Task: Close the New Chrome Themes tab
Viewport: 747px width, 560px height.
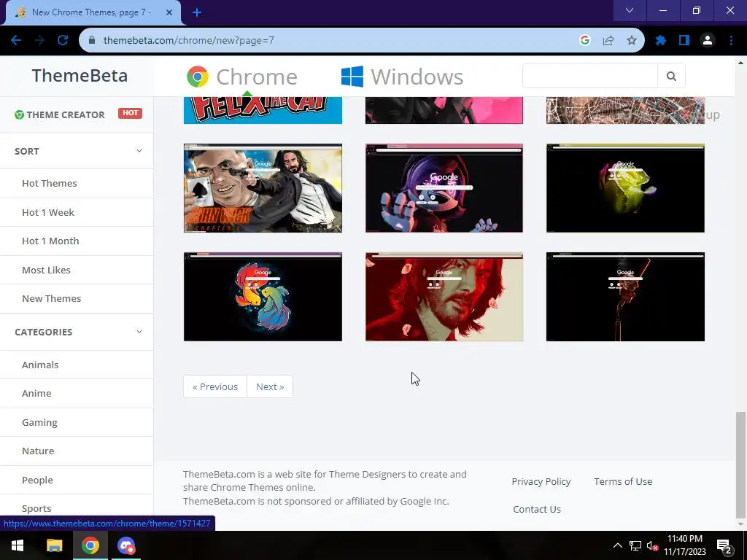Action: tap(169, 12)
